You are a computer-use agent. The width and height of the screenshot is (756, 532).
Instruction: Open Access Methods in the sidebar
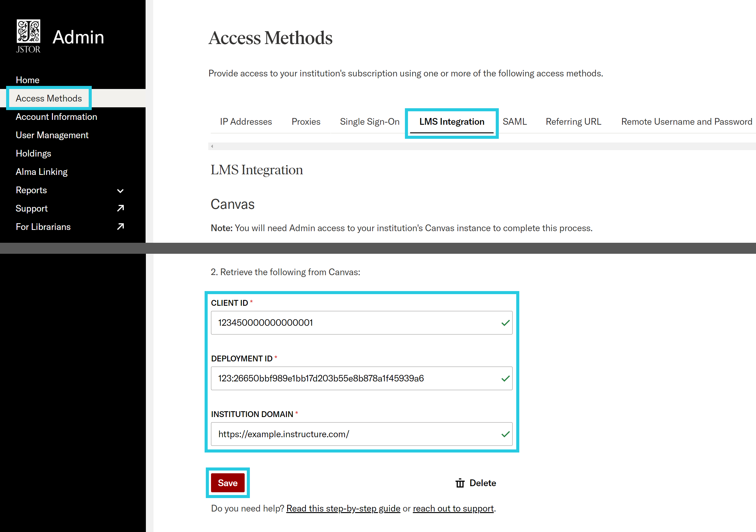click(49, 98)
